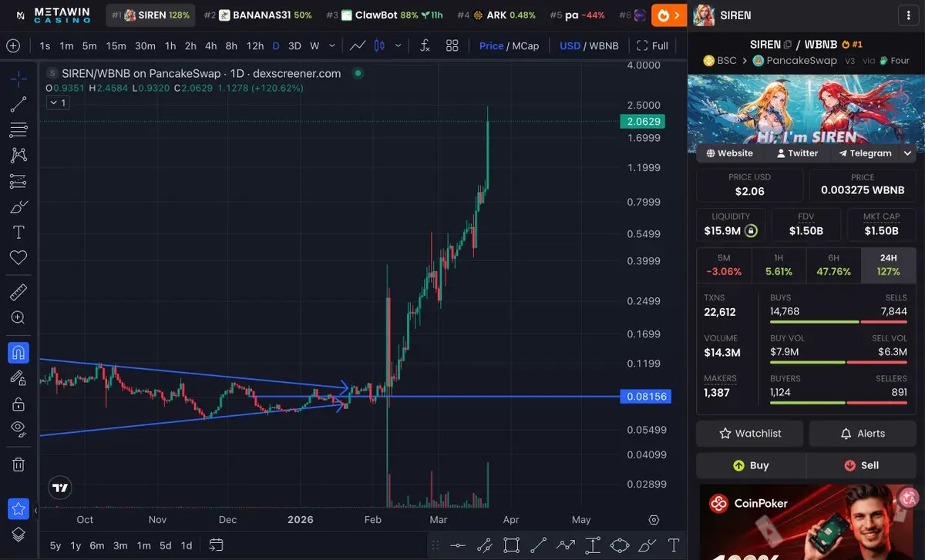Select the 6H price change tab
Screen dimensions: 925x560
coord(833,265)
